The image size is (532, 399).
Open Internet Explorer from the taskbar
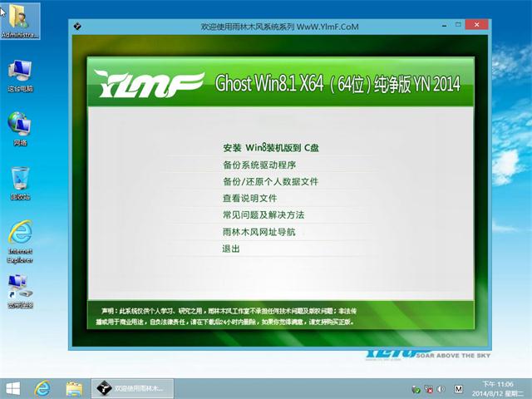point(43,388)
